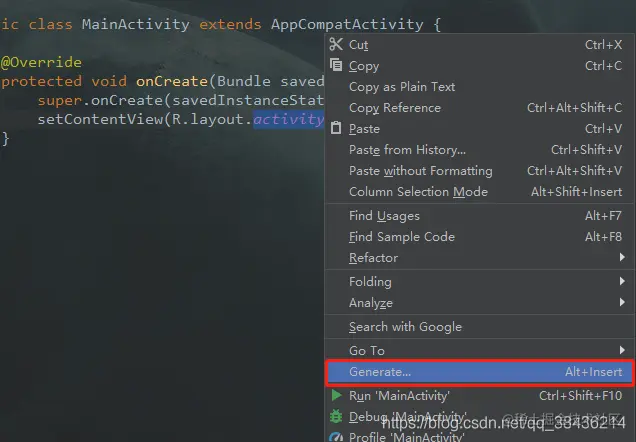636x442 pixels.
Task: Open Paste from History
Action: pos(480,150)
